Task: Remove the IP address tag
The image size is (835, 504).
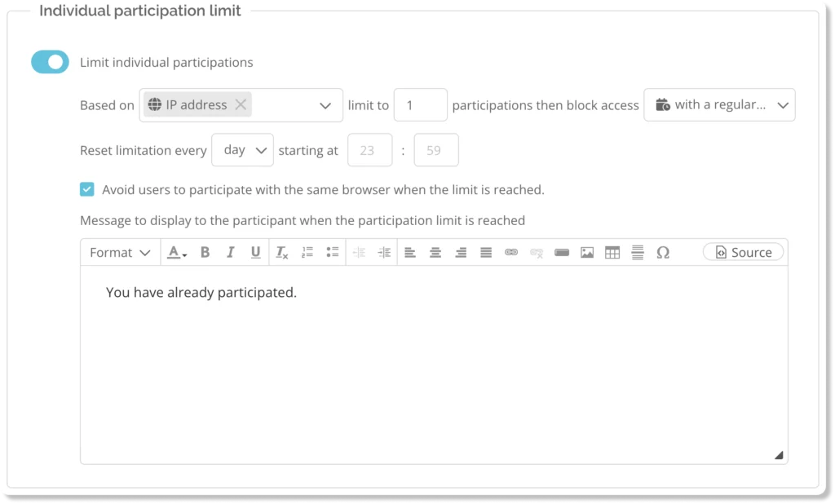Action: click(x=241, y=104)
